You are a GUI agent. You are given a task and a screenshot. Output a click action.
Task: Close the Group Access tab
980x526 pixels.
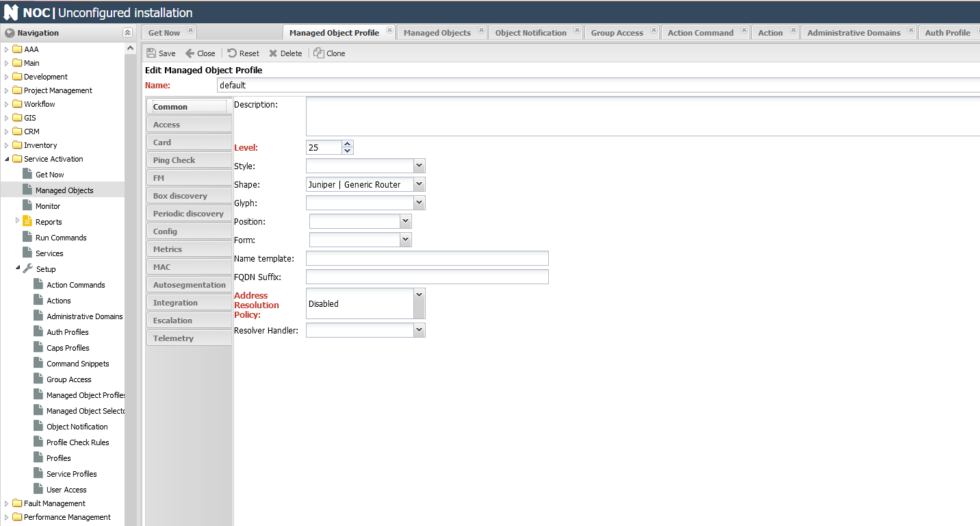tap(654, 30)
